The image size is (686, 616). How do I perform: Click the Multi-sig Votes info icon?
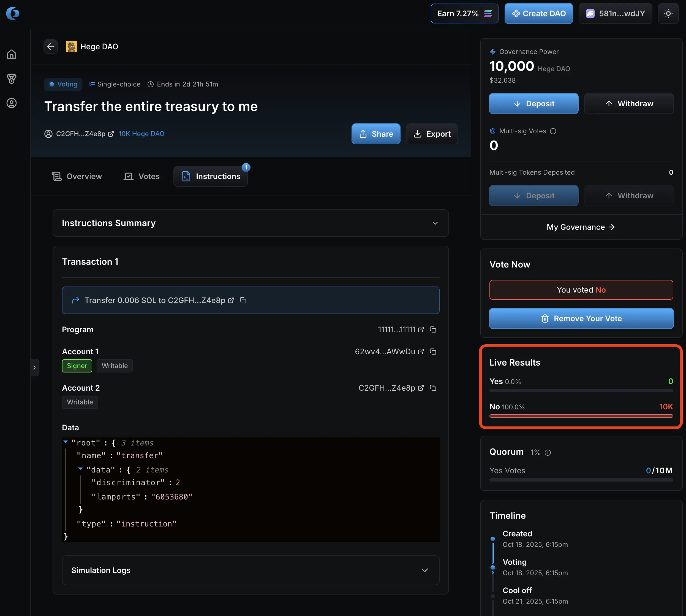click(553, 131)
